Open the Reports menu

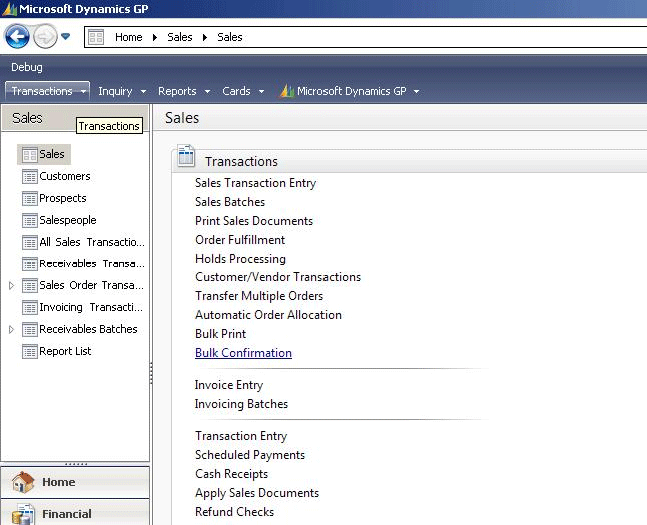pyautogui.click(x=184, y=91)
